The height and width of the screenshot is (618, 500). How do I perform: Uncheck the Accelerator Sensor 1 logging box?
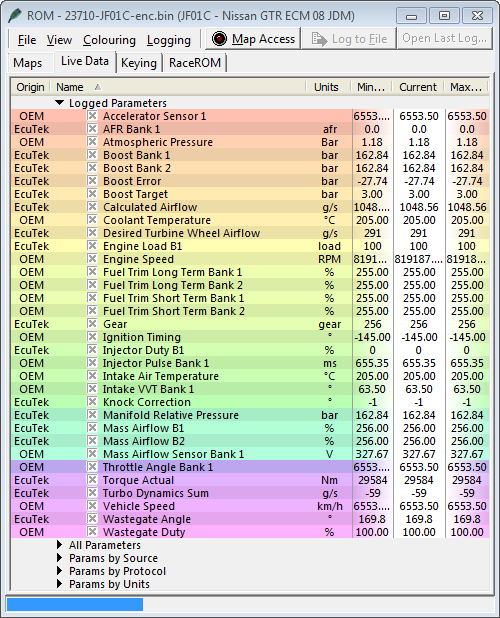point(92,116)
